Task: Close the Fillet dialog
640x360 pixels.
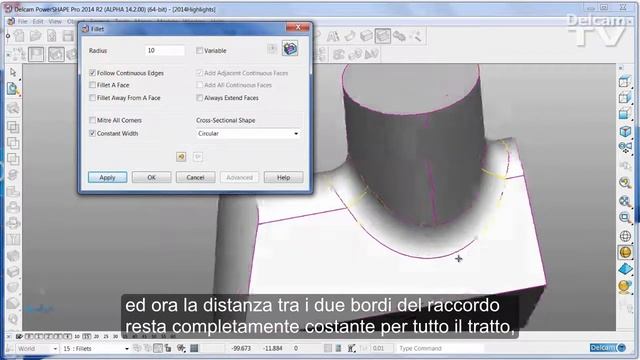Action: click(298, 27)
